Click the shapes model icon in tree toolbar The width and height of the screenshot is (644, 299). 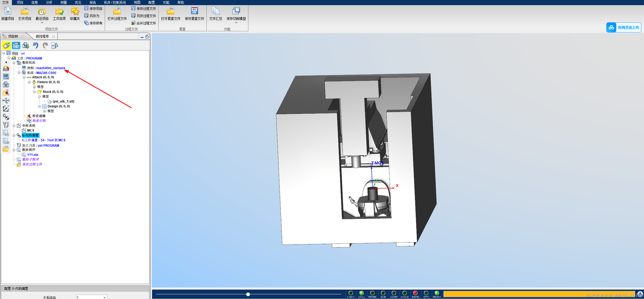click(55, 45)
